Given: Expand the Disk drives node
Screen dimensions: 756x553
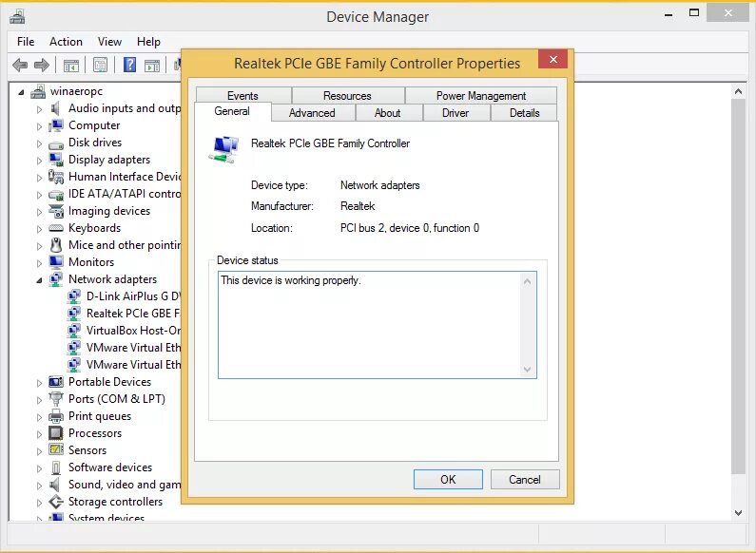Looking at the screenshot, I should coord(39,143).
